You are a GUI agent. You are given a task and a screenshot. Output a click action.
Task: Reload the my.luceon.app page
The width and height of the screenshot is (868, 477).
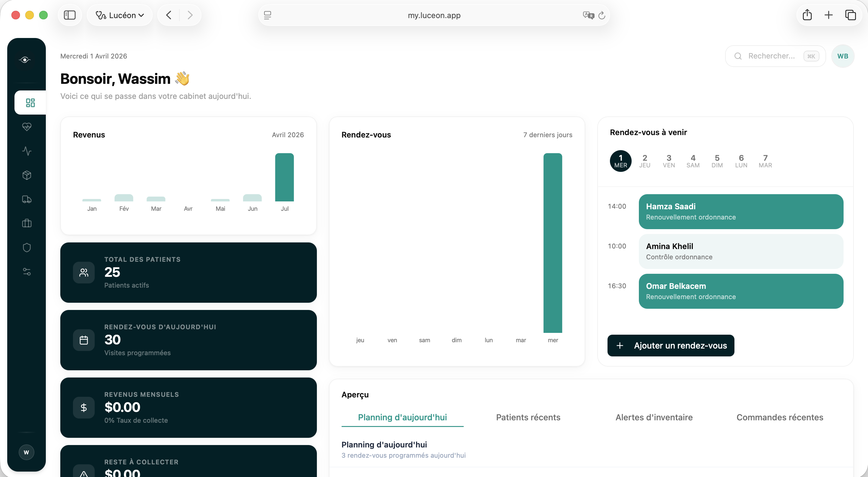(x=602, y=15)
